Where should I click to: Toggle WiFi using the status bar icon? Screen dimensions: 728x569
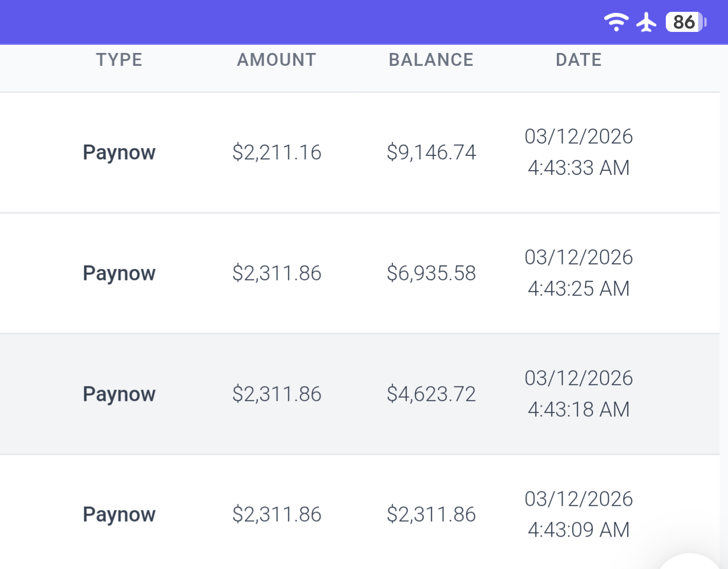coord(616,22)
